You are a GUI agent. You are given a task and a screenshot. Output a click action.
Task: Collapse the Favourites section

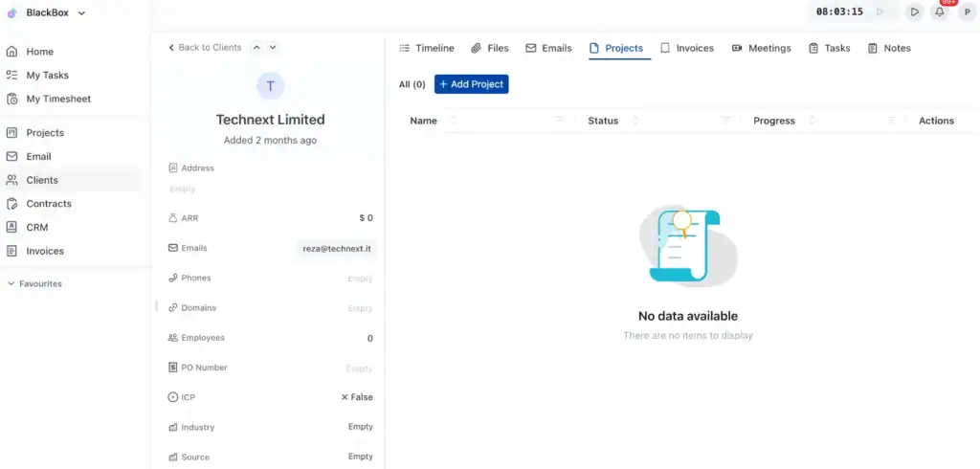pyautogui.click(x=34, y=284)
